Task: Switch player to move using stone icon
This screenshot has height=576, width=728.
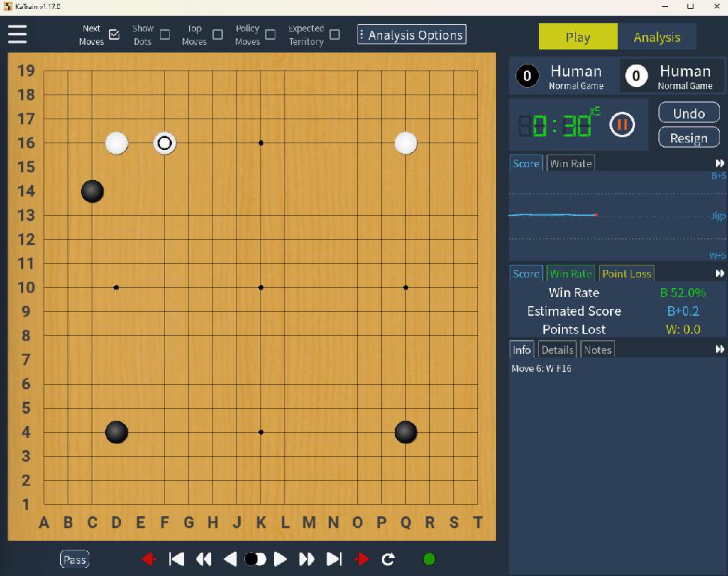Action: click(255, 559)
